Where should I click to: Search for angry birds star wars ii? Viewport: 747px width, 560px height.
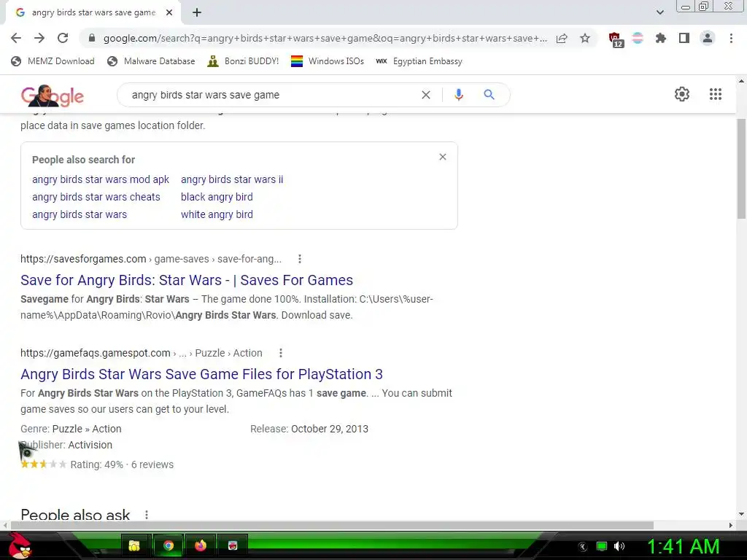pyautogui.click(x=232, y=179)
